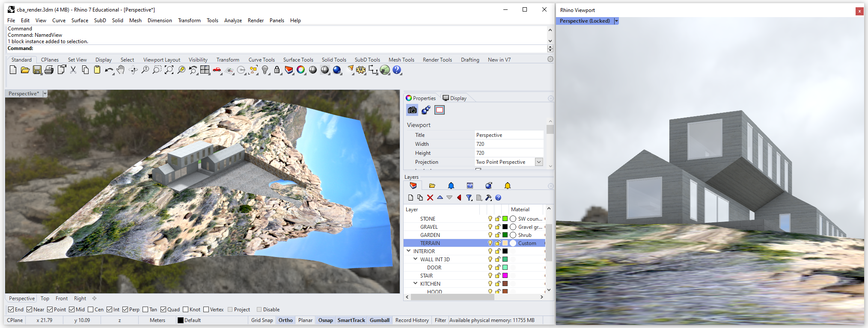Image resolution: width=868 pixels, height=328 pixels.
Task: Click the Save file icon in toolbar
Action: click(x=37, y=70)
